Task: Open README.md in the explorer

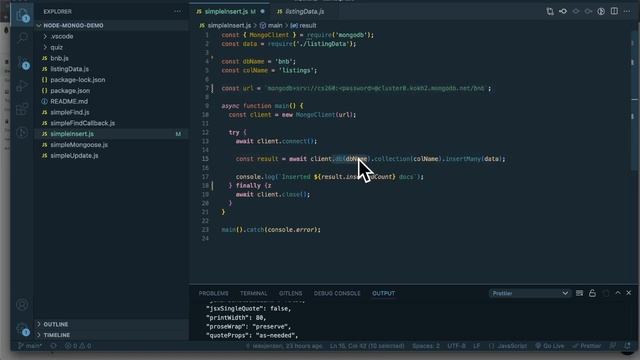Action: click(111, 101)
